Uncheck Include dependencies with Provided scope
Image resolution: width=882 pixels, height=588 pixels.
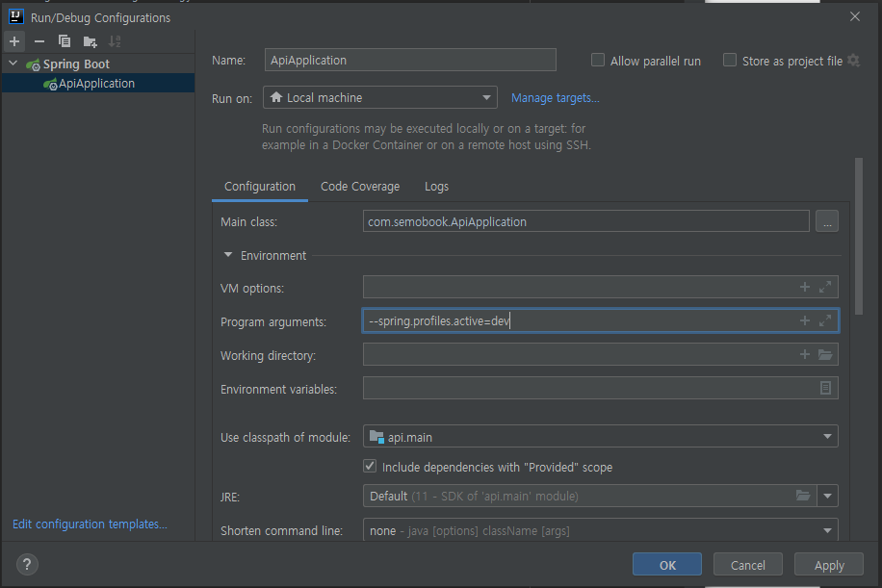(x=370, y=466)
